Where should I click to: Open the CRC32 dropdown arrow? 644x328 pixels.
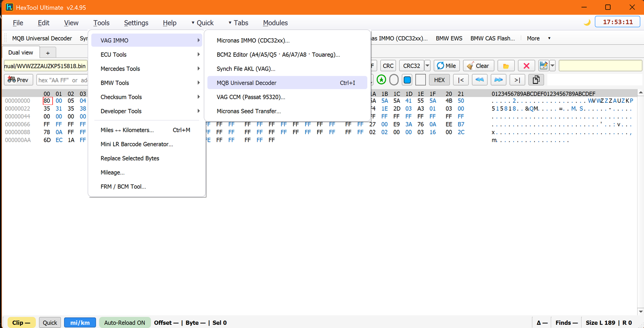(x=427, y=66)
